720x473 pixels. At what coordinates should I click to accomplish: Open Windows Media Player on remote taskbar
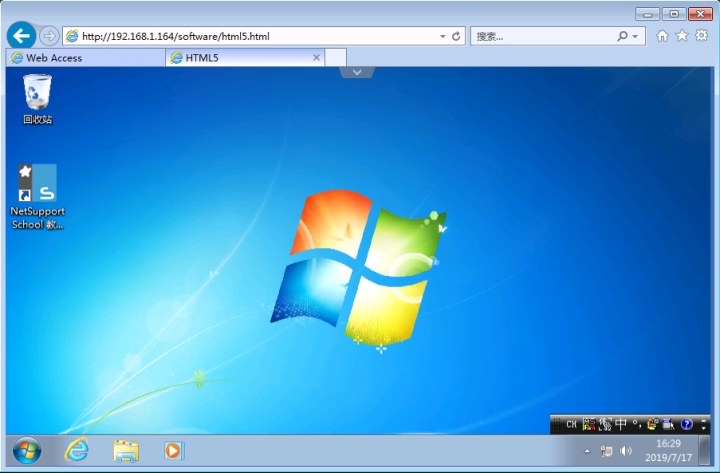point(174,451)
